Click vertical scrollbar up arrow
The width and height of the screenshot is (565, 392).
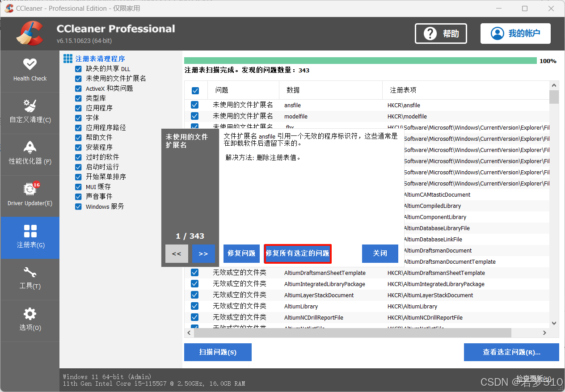554,85
